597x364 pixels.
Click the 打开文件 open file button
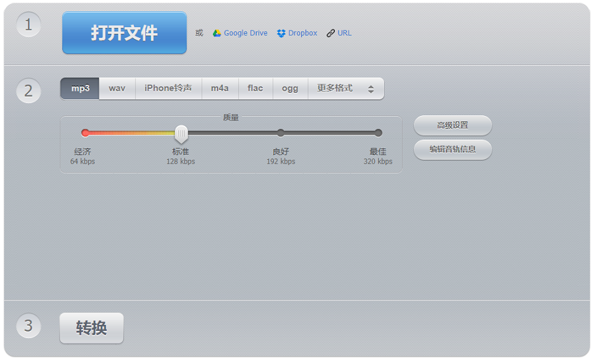point(125,32)
